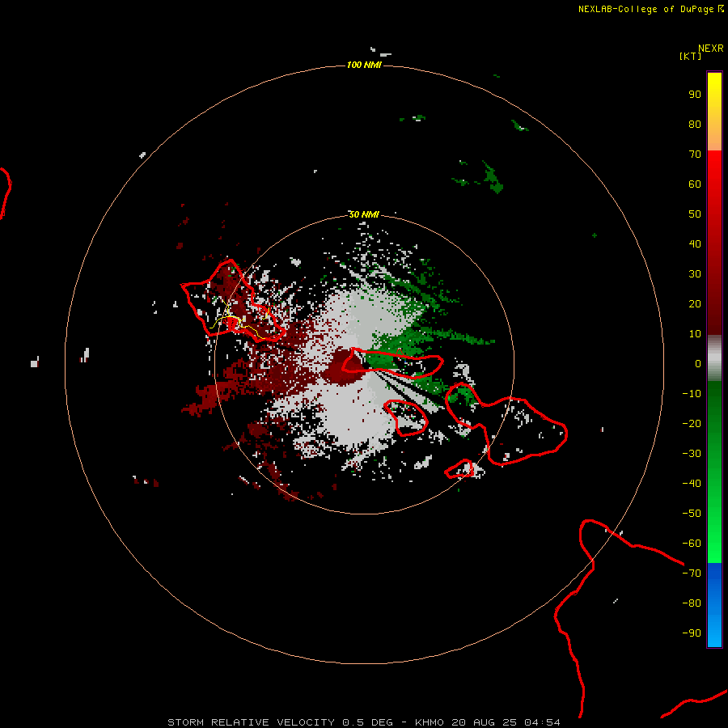Click the 80 value on velocity scale
This screenshot has height=728, width=728.
695,124
